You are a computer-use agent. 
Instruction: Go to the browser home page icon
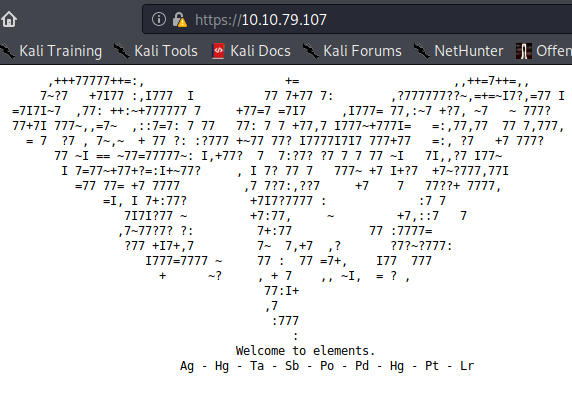tap(9, 19)
